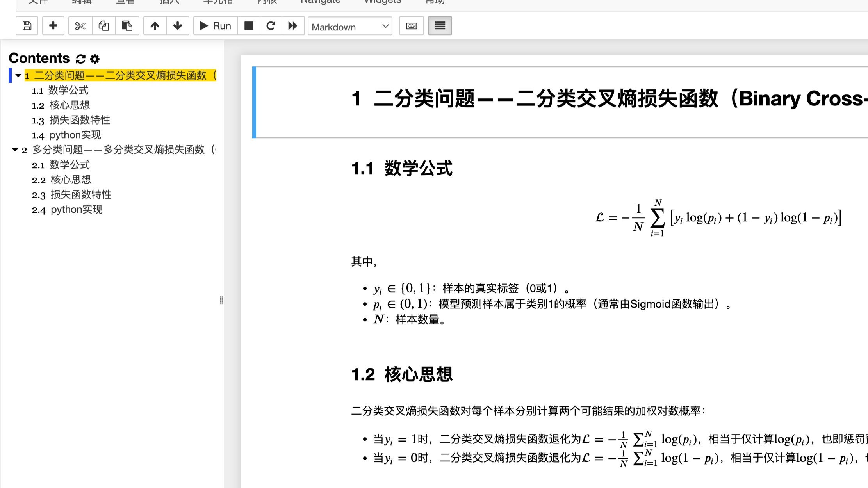Insert a new cell with the plus icon
Image resolution: width=868 pixels, height=488 pixels.
point(53,25)
